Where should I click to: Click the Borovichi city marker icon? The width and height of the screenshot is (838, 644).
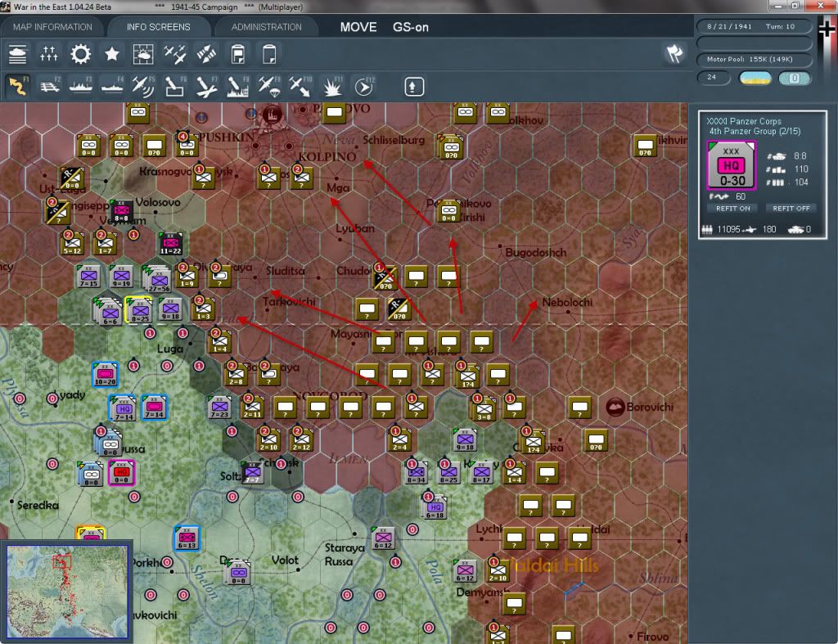coord(615,408)
